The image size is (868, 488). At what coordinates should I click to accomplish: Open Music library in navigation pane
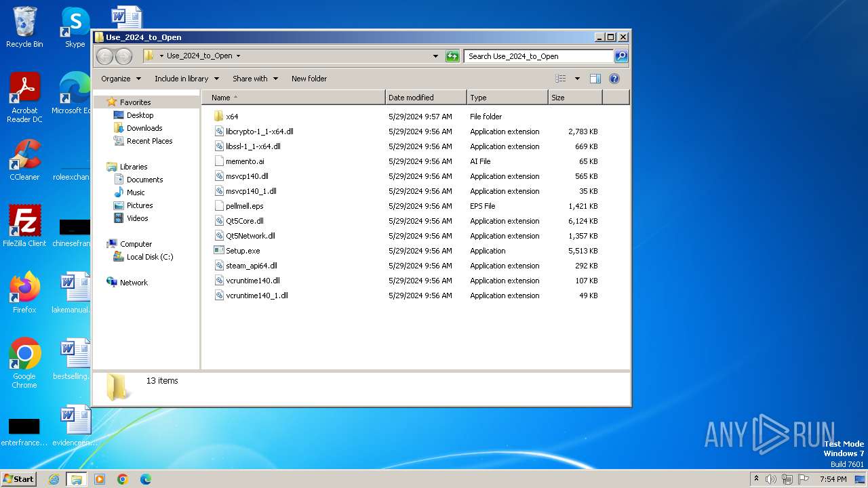click(136, 192)
